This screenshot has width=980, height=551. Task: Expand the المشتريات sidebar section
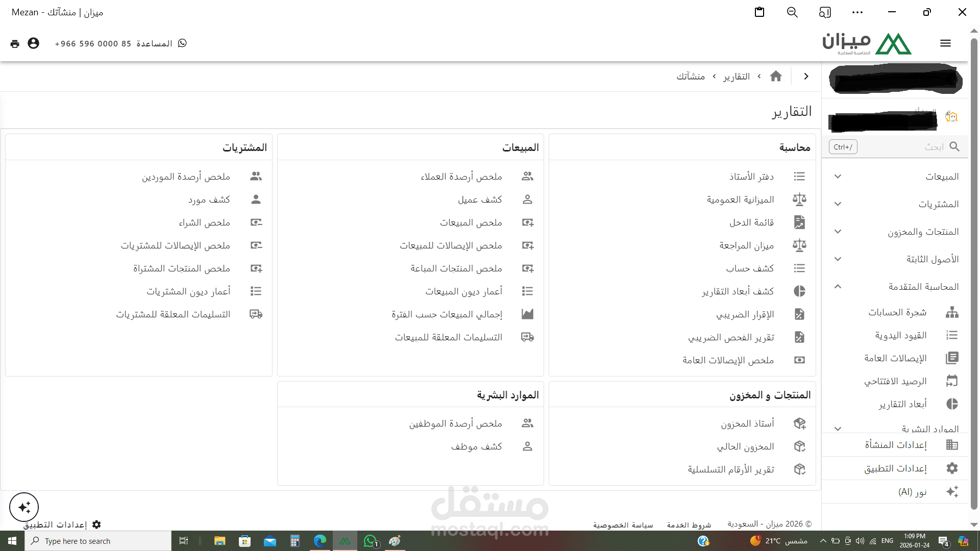tap(838, 204)
